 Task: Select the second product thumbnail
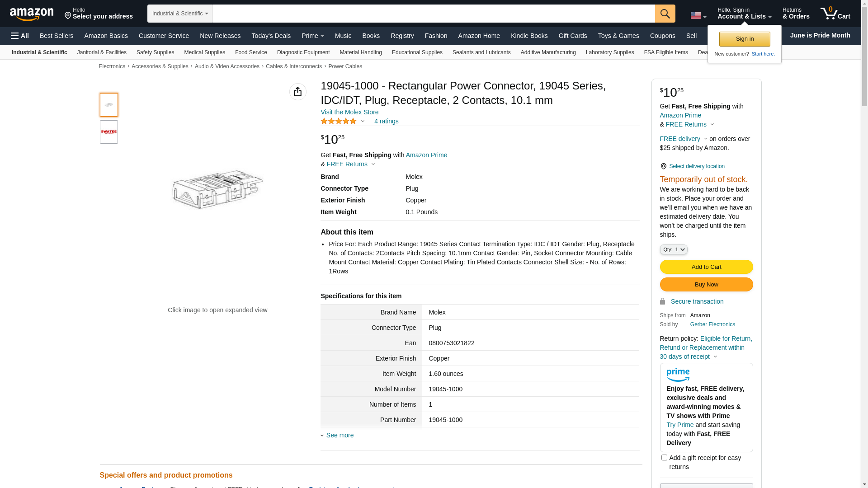coord(109,132)
